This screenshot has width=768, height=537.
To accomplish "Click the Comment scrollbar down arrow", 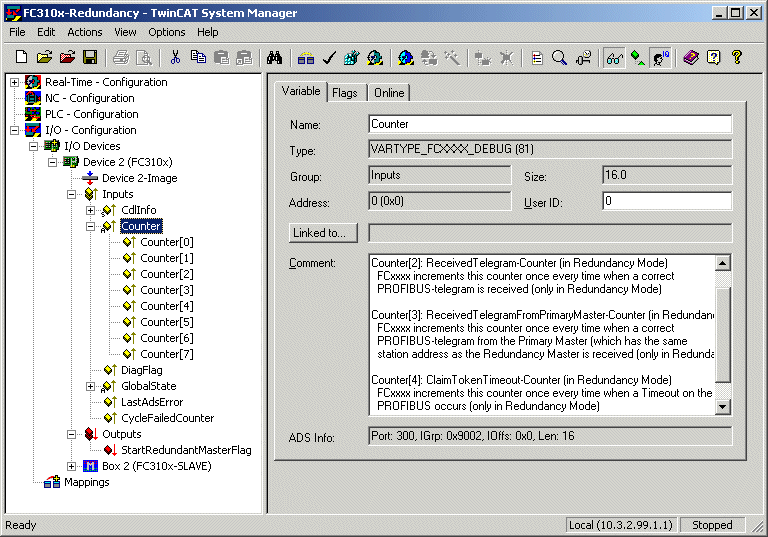I will (x=723, y=407).
